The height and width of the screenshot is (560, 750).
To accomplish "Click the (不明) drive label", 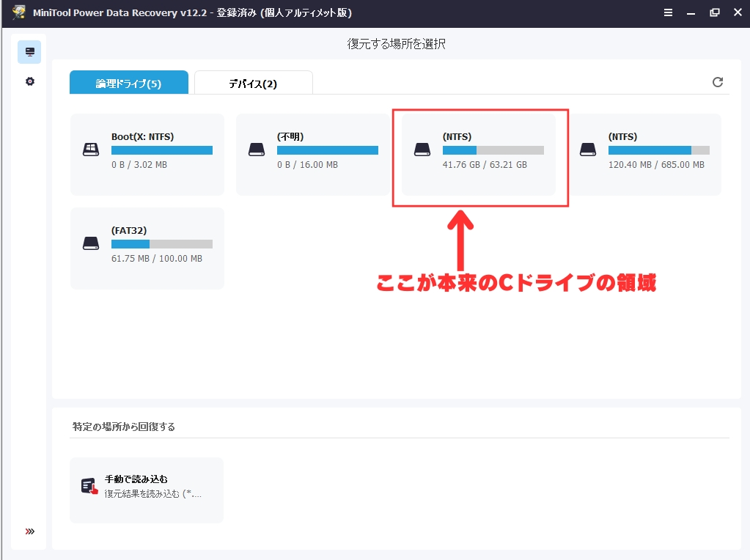I will [290, 137].
